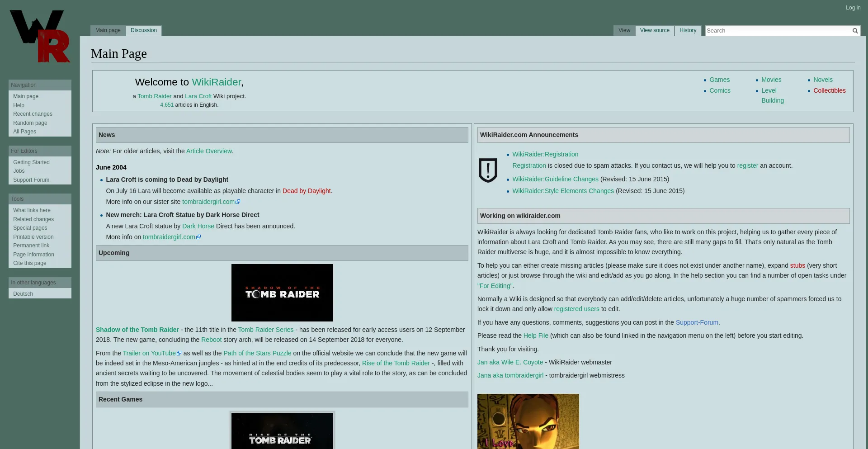Click the Lara Croft portrait image
The image size is (868, 449).
pos(528,421)
